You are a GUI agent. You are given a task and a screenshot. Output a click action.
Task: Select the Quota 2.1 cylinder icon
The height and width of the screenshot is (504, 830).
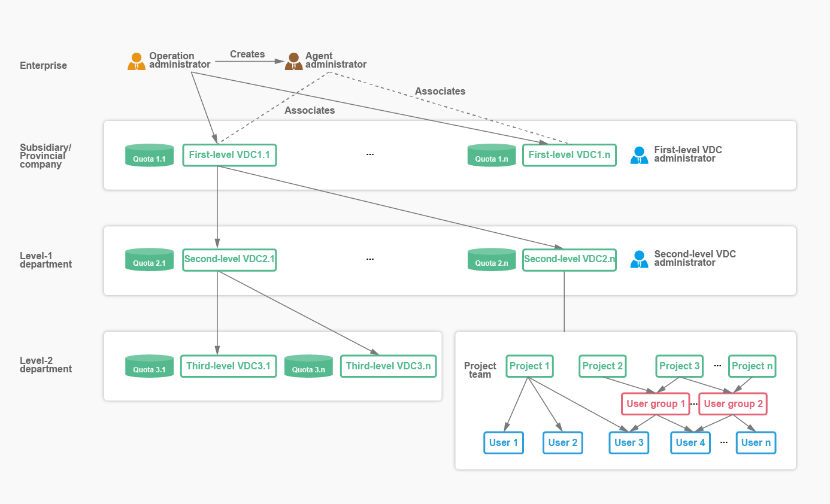(149, 260)
